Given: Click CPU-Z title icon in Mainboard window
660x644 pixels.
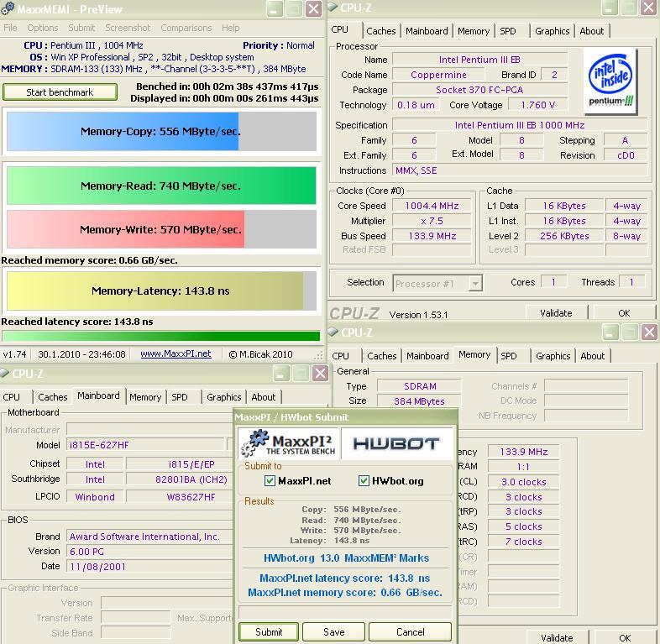Looking at the screenshot, I should point(5,373).
